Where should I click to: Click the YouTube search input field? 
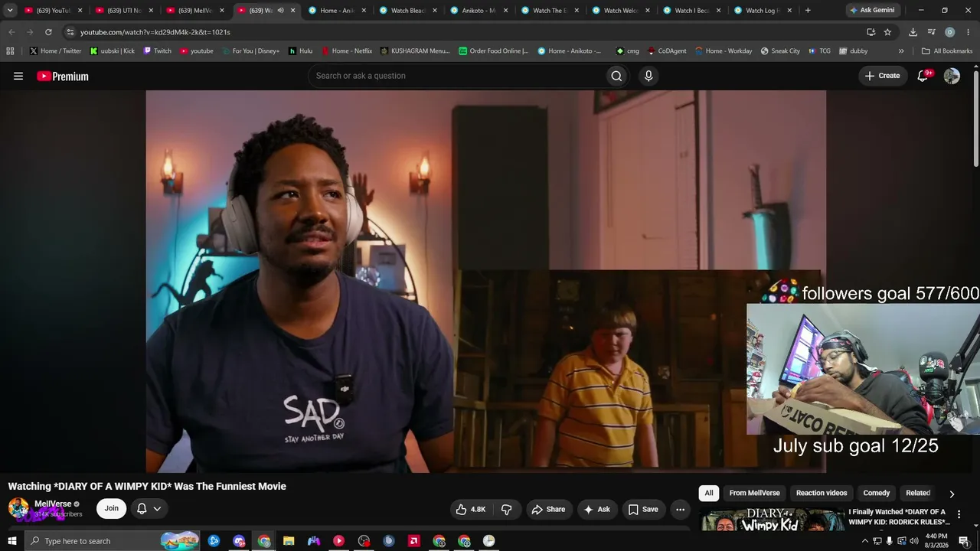[456, 76]
